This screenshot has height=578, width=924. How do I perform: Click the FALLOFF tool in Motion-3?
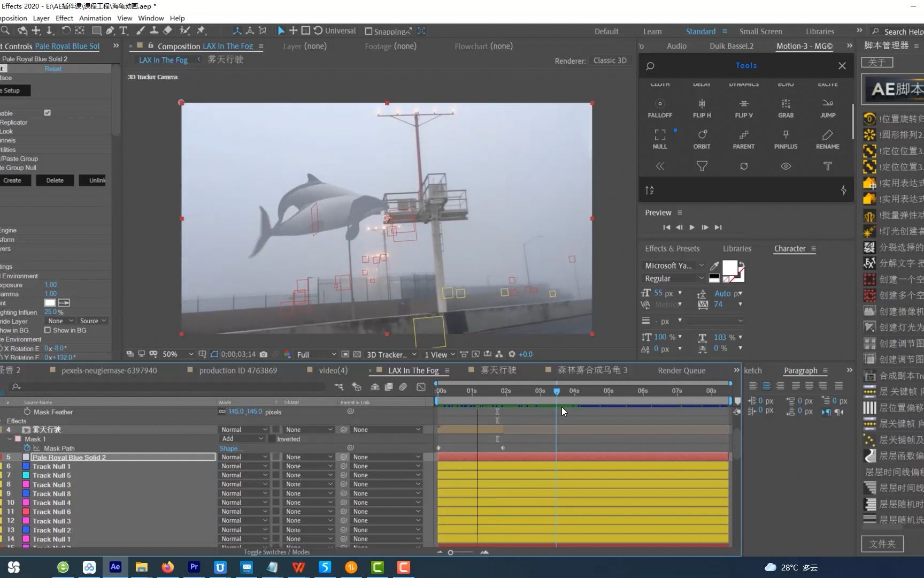tap(660, 108)
